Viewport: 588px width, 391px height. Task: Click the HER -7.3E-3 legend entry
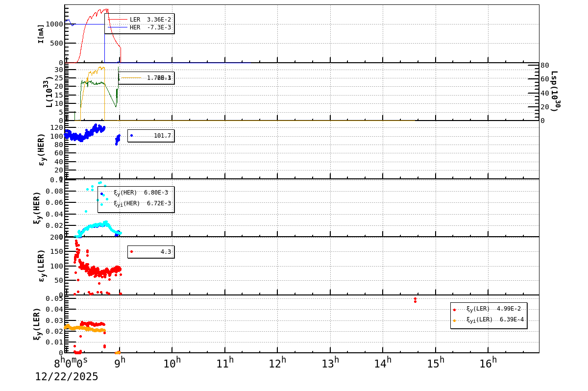[140, 27]
